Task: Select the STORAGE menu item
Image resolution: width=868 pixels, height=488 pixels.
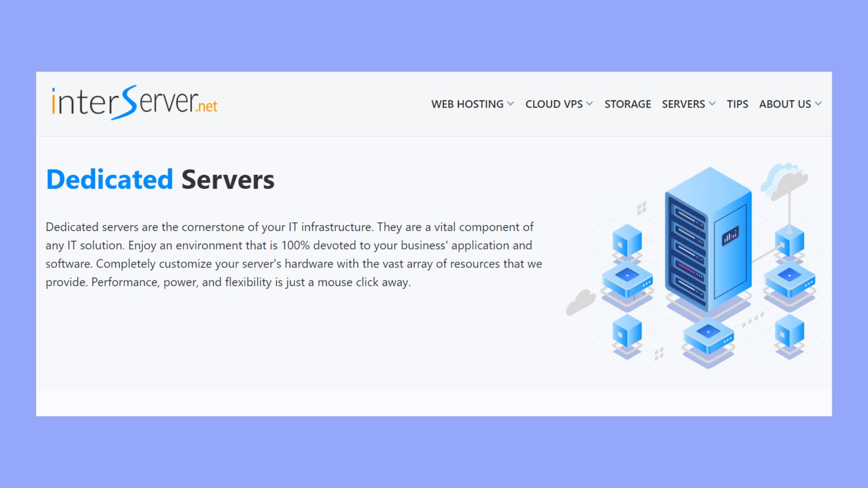Action: (x=627, y=104)
